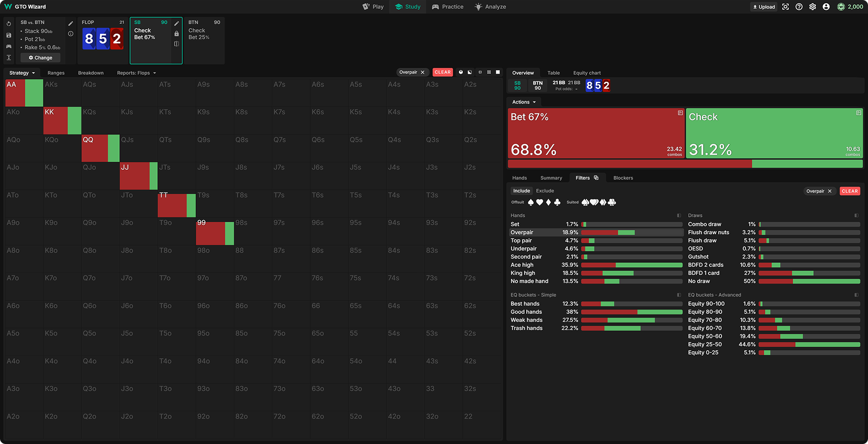The image size is (868, 444).
Task: Click the red Bet 67% action block
Action: click(595, 133)
